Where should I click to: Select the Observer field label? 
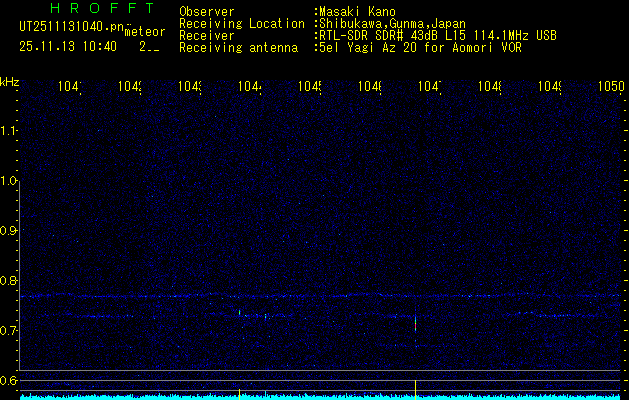(x=206, y=12)
